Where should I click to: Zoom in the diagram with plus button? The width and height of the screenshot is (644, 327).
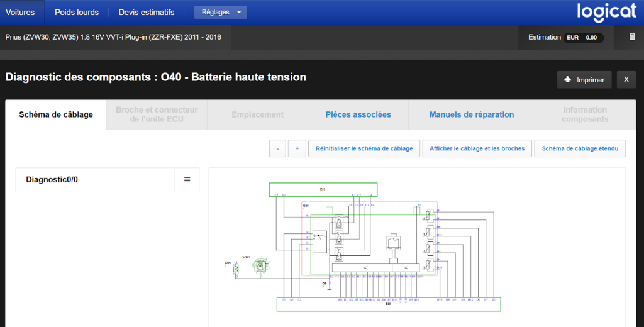click(297, 148)
